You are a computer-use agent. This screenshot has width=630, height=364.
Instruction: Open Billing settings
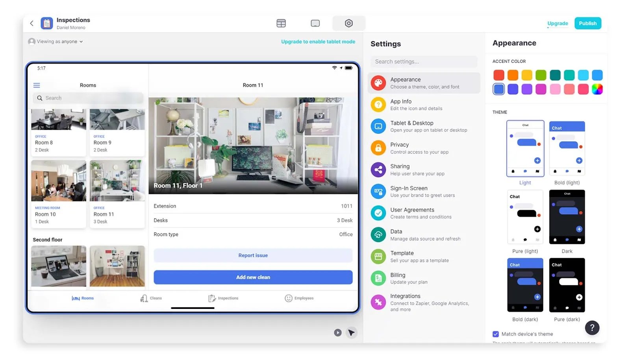pyautogui.click(x=424, y=278)
